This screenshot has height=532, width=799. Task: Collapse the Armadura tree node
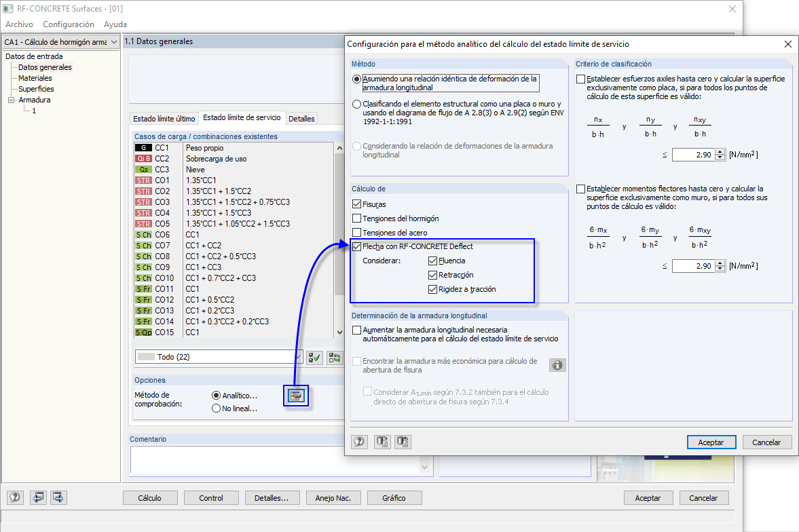(12, 100)
